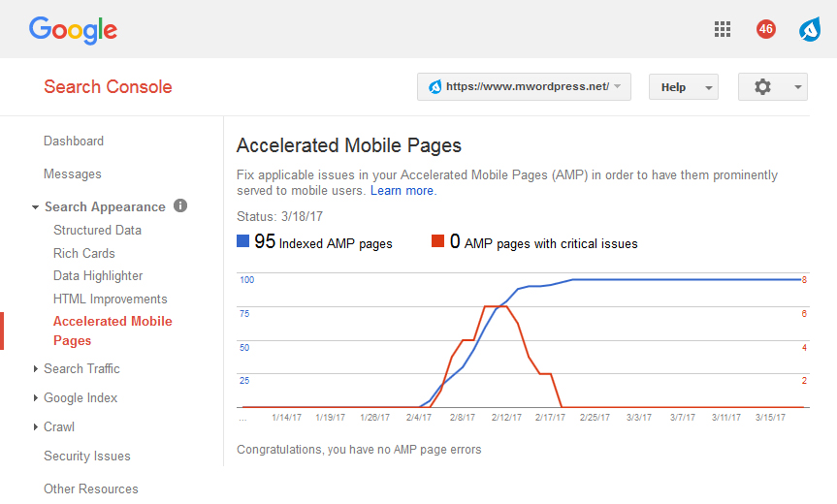Click the blue Indexed AMP pages swatch

[242, 241]
